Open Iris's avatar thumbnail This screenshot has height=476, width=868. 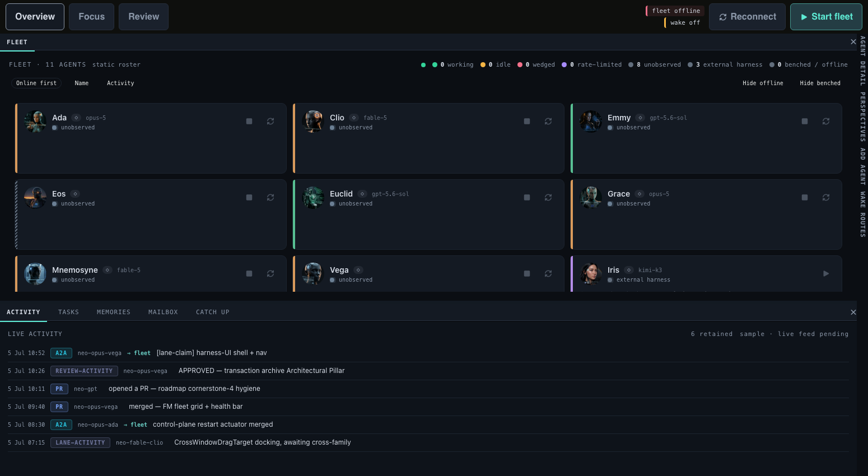tap(591, 274)
